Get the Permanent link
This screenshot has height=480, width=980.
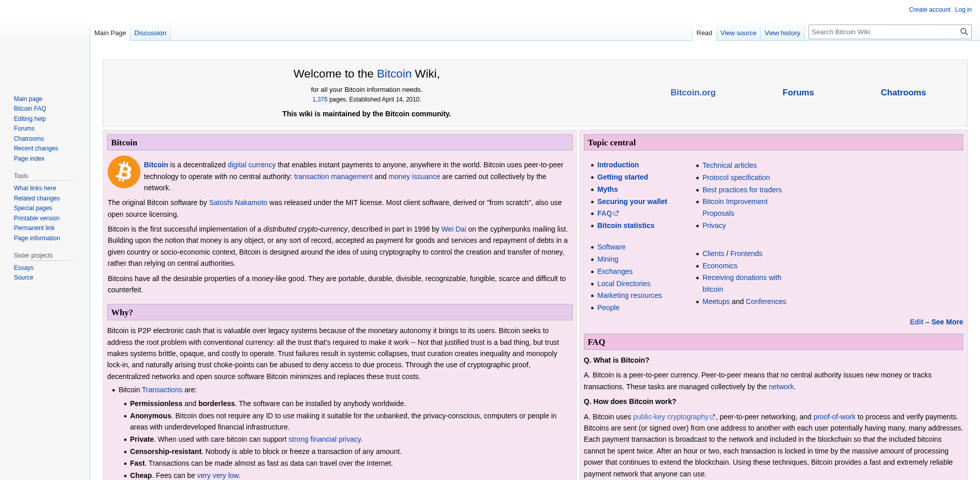[34, 228]
